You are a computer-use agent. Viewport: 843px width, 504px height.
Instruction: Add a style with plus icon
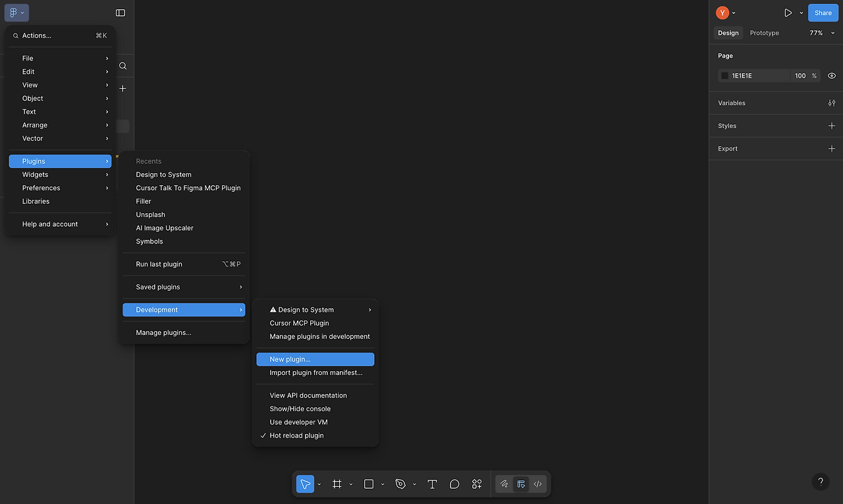pos(832,126)
